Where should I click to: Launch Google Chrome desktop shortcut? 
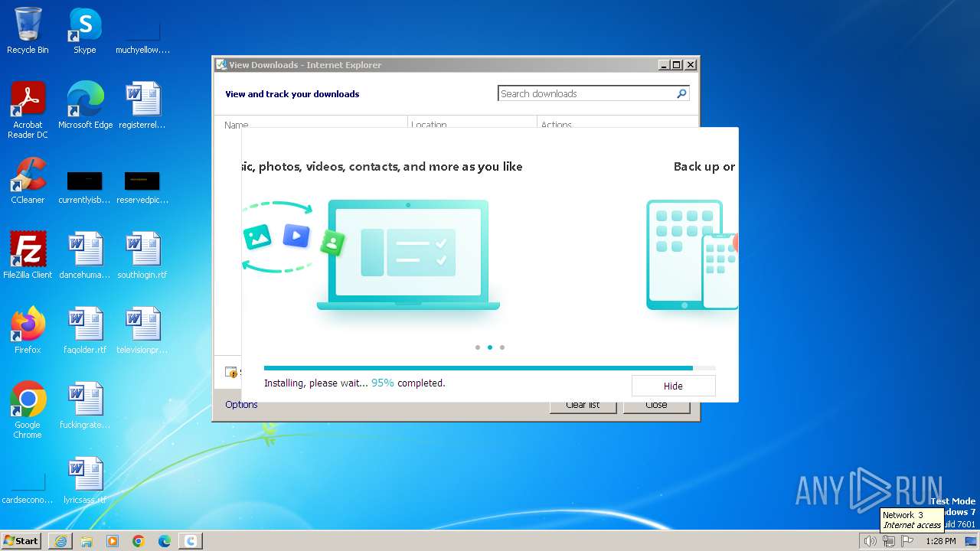click(x=28, y=410)
